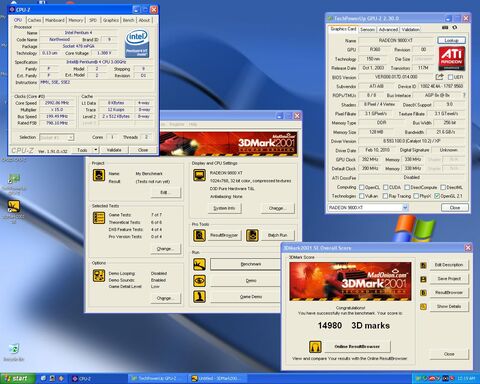480x384 pixels.
Task: Switch to the Sensors tab in GPU-Z
Action: click(x=367, y=29)
